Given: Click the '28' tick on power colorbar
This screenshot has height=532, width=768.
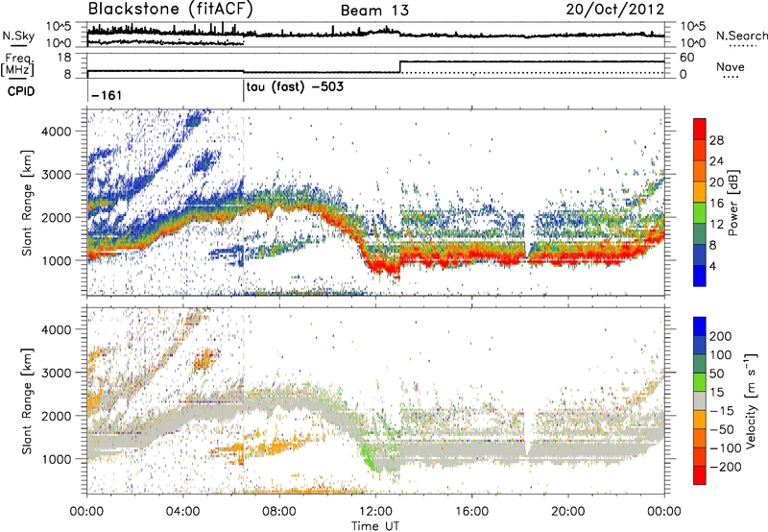Looking at the screenshot, I should [716, 140].
